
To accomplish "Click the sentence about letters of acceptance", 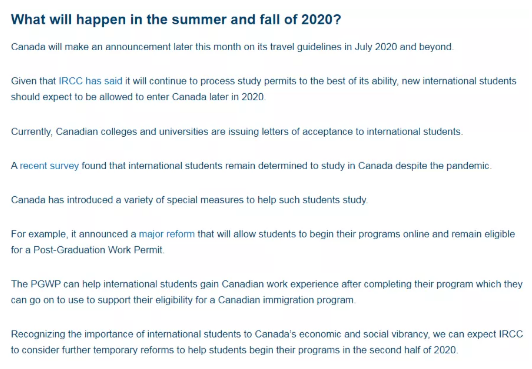I will tap(237, 132).
